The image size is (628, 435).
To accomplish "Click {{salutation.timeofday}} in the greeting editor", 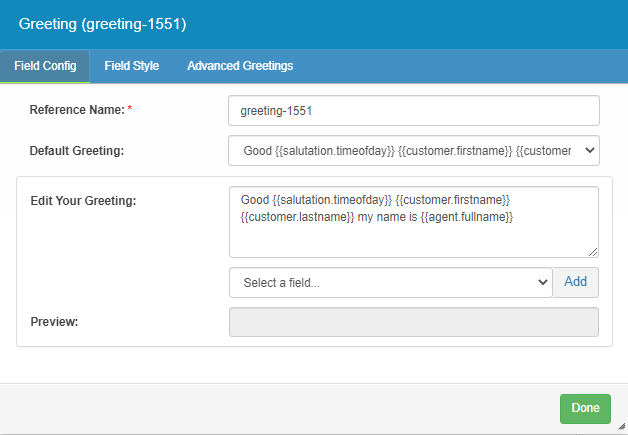I will tap(331, 201).
